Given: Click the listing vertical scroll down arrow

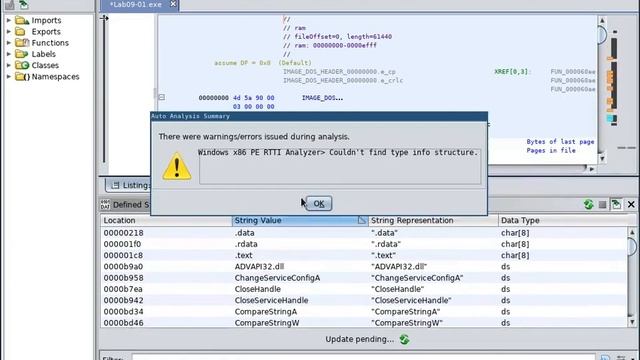Looking at the screenshot, I should pyautogui.click(x=602, y=158).
